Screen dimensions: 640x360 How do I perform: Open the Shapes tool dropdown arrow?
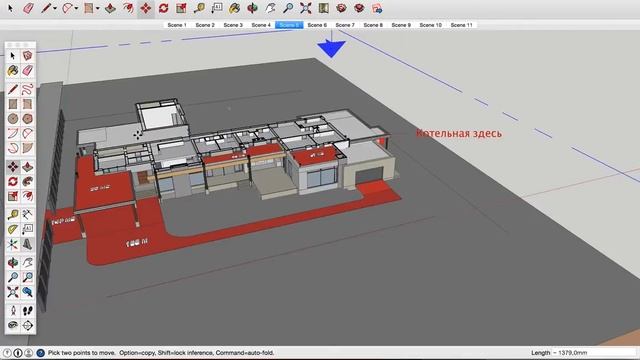98,8
